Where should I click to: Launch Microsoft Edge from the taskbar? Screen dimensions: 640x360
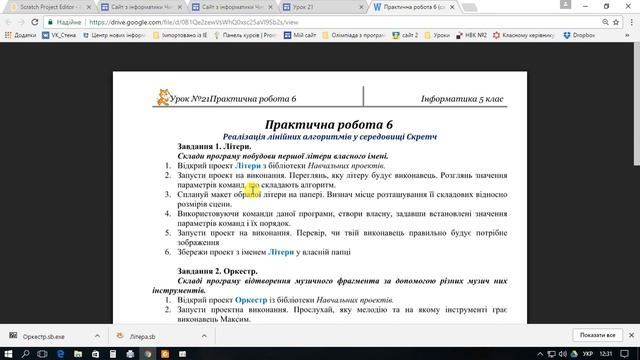pyautogui.click(x=60, y=354)
